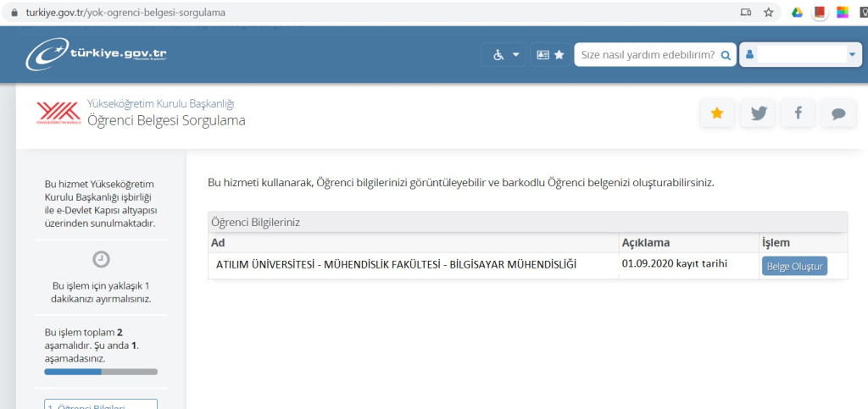Screen dimensions: 868x409
Task: Type in 'Size nasıl yardım edebilirim?' search box
Action: pyautogui.click(x=646, y=55)
